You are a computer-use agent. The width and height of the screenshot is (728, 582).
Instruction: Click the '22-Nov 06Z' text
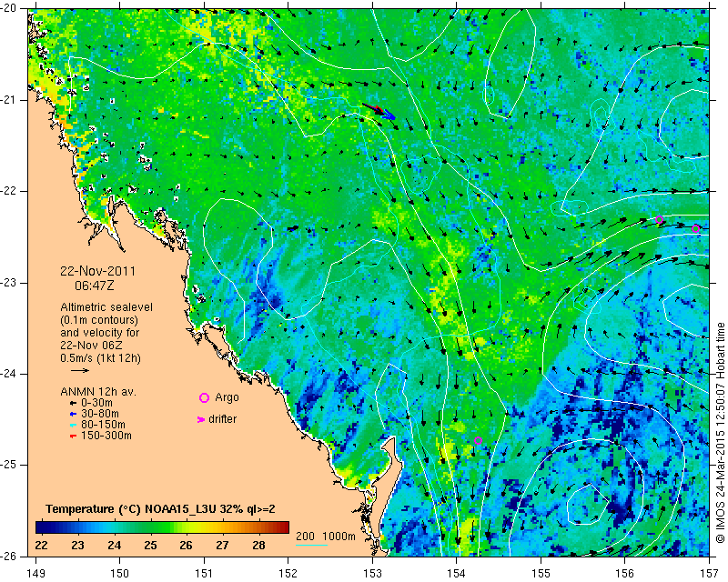tap(91, 346)
